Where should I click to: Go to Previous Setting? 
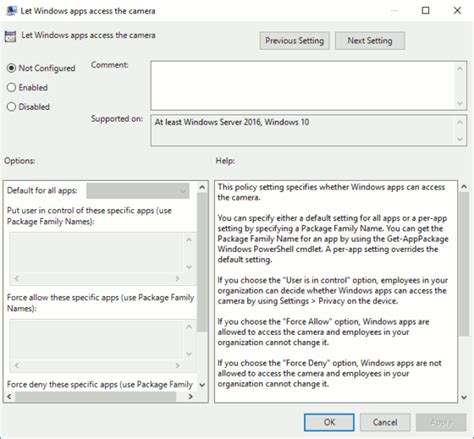[x=295, y=41]
